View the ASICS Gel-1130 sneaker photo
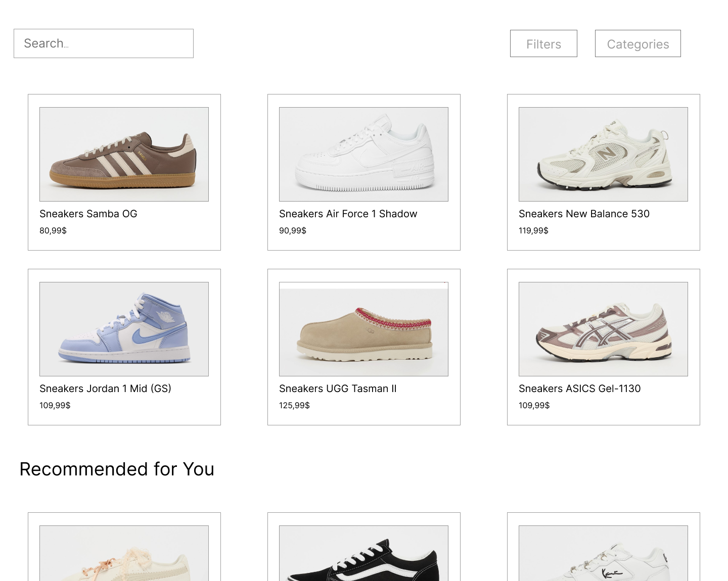This screenshot has height=581, width=728. click(603, 329)
